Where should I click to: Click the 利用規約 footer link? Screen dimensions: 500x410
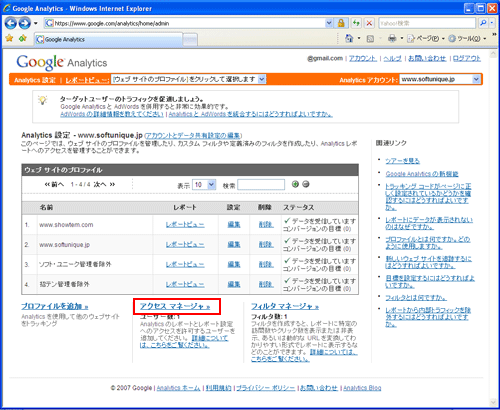218,388
